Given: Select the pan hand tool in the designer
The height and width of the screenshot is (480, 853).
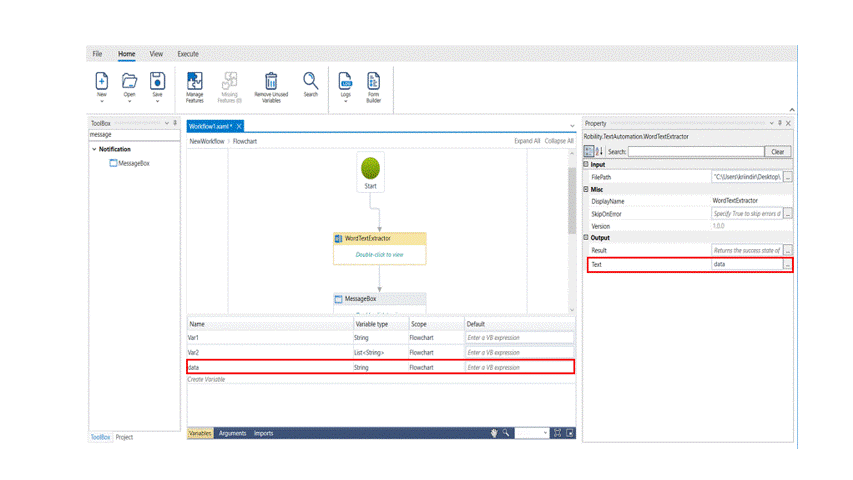Looking at the screenshot, I should 493,433.
